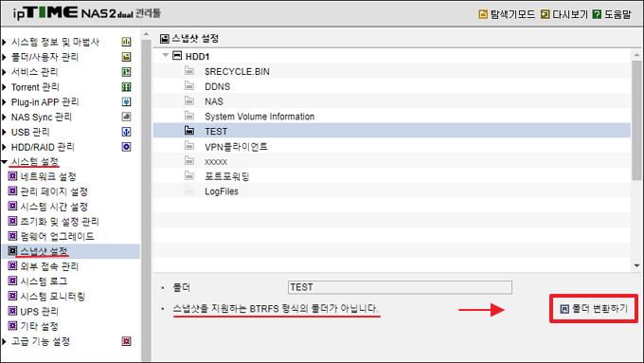This screenshot has height=363, width=644.
Task: Open 시스템 시간 설정 menu item
Action: 54,207
